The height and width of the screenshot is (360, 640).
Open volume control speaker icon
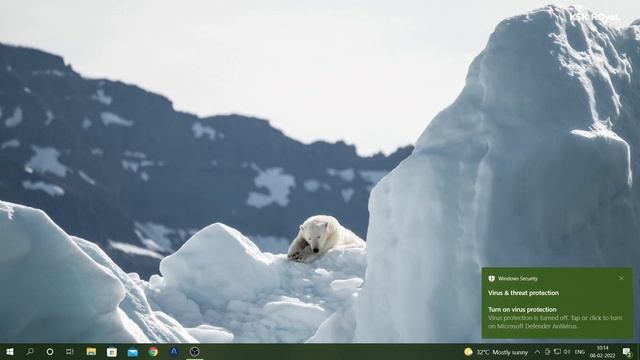[x=567, y=352]
